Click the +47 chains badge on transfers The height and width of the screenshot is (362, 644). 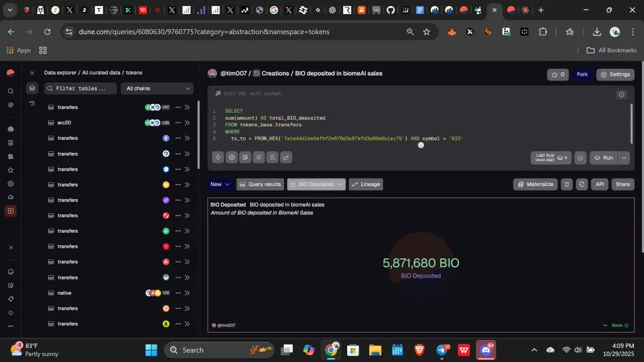click(166, 107)
